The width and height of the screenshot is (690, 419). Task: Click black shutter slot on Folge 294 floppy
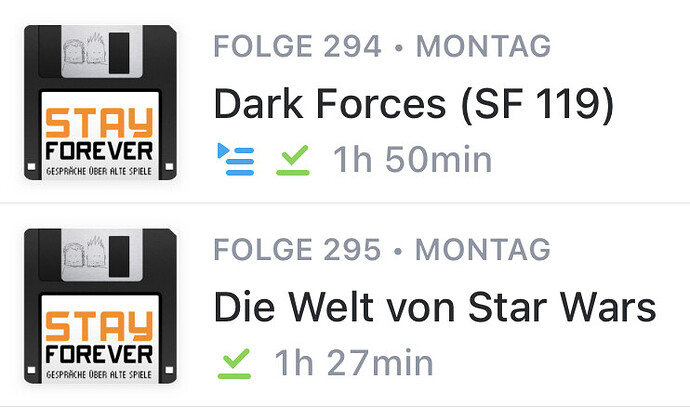coord(119,53)
